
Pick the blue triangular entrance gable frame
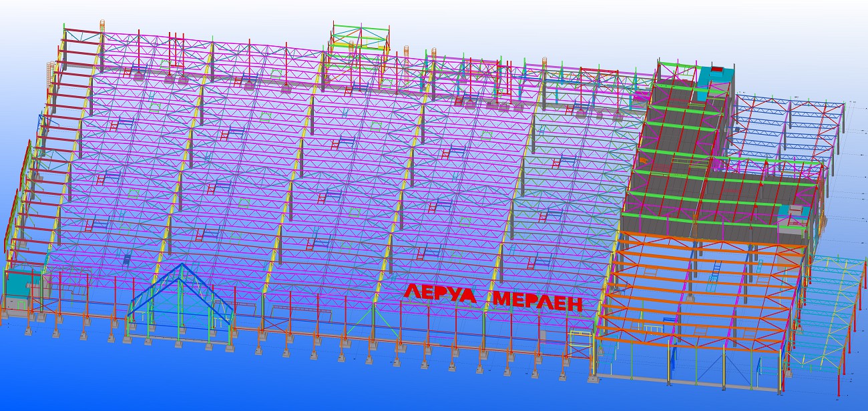(x=180, y=296)
